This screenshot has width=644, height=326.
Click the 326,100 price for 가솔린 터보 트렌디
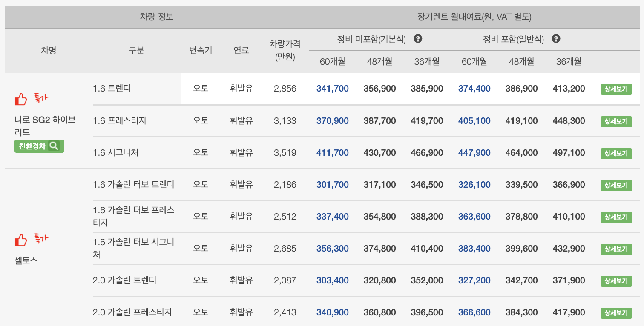(474, 185)
